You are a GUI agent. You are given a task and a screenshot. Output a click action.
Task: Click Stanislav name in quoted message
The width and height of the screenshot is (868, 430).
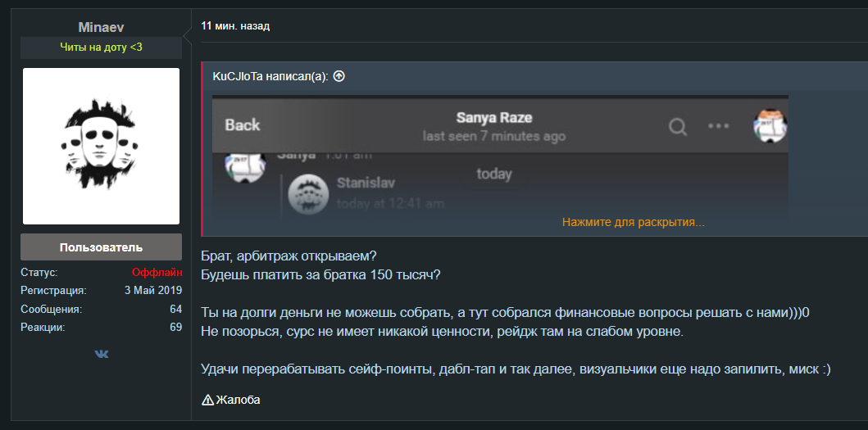click(x=366, y=183)
